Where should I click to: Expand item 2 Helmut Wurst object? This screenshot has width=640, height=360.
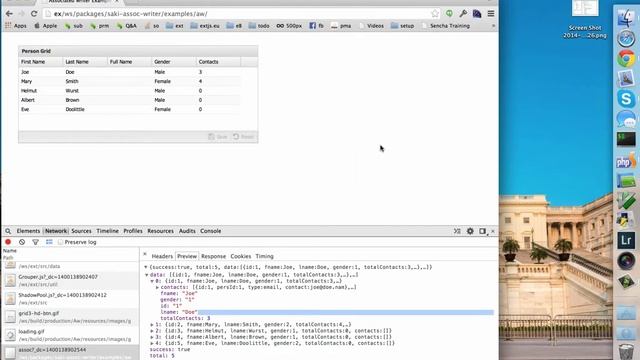tap(152, 331)
